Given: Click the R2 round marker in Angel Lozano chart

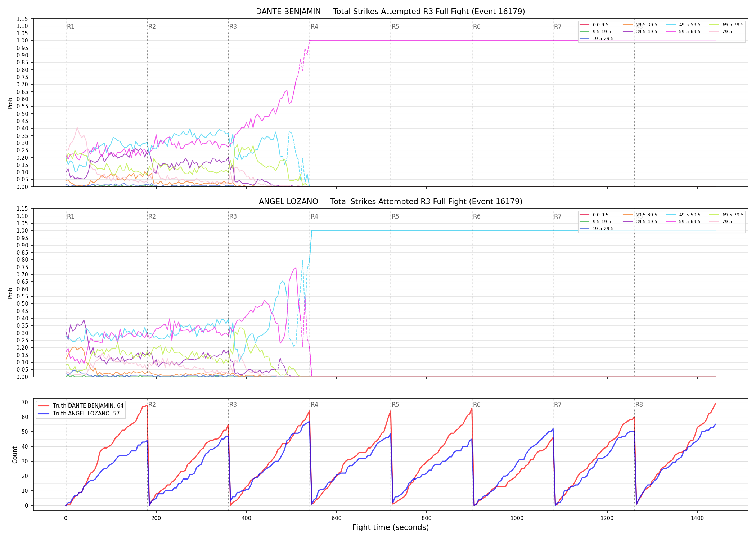Looking at the screenshot, I should (152, 216).
